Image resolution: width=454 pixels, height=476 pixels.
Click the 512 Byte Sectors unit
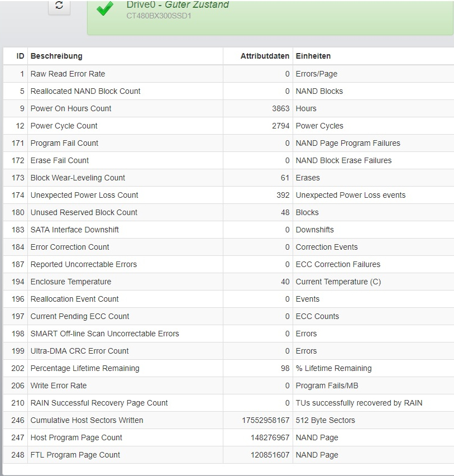coord(325,420)
